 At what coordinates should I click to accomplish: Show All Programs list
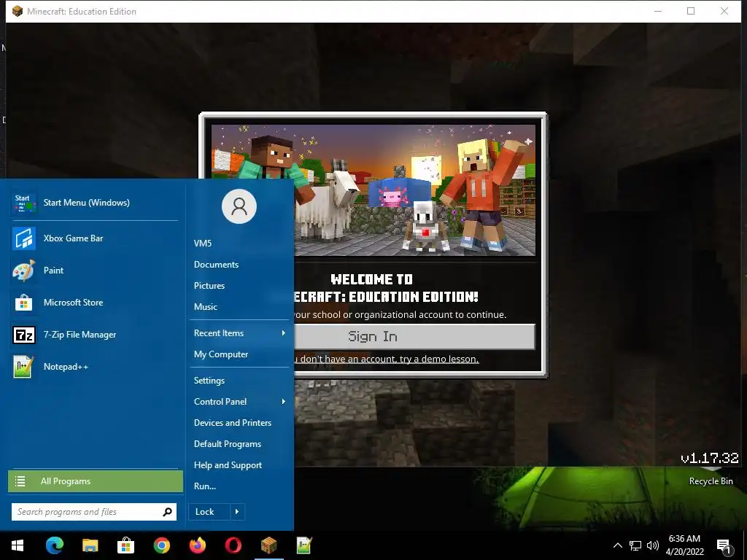click(96, 481)
